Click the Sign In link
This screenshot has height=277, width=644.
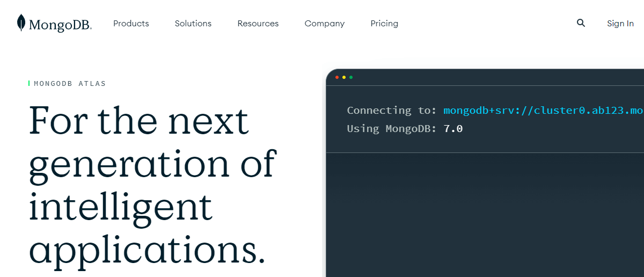point(620,24)
